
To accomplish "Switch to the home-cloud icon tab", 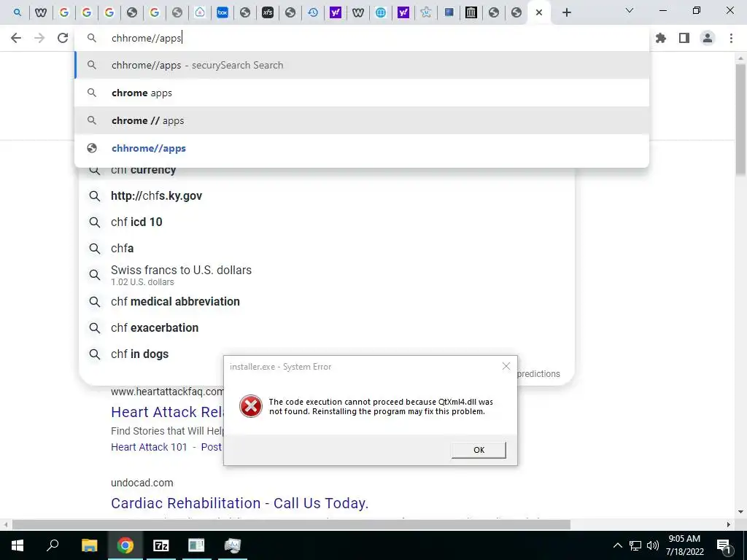I will 200,12.
